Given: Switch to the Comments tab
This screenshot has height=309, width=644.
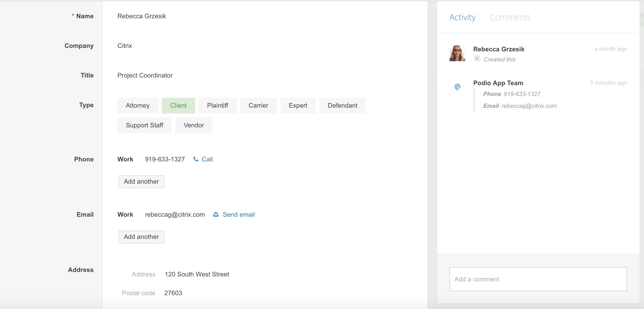Looking at the screenshot, I should 510,17.
